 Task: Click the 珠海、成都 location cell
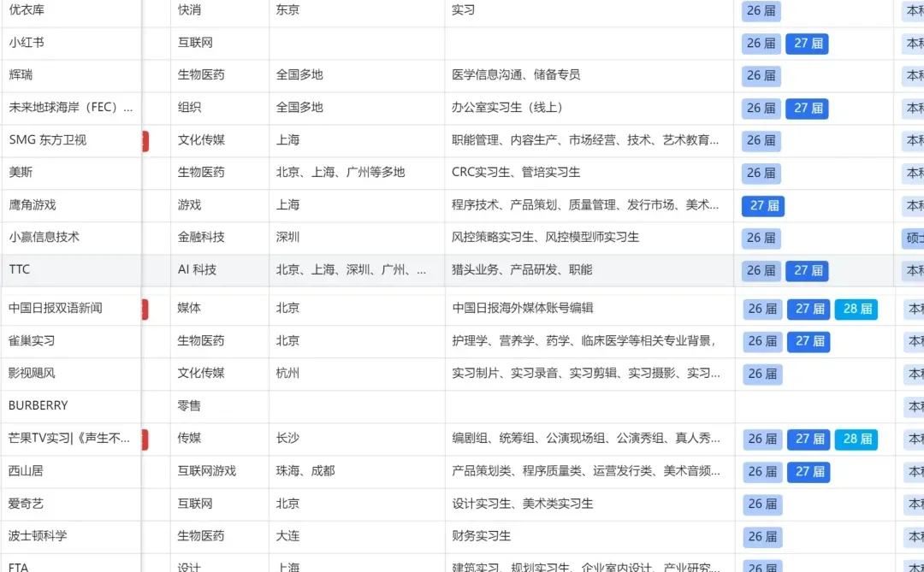click(305, 470)
